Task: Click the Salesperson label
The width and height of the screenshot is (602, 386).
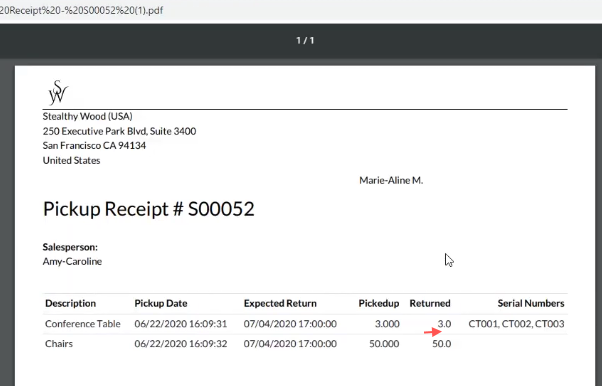Action: point(70,247)
